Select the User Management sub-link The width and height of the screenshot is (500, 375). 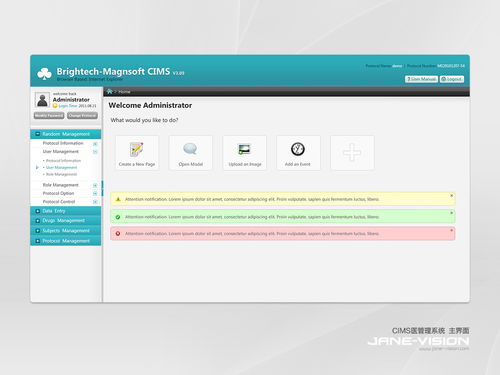(x=61, y=167)
